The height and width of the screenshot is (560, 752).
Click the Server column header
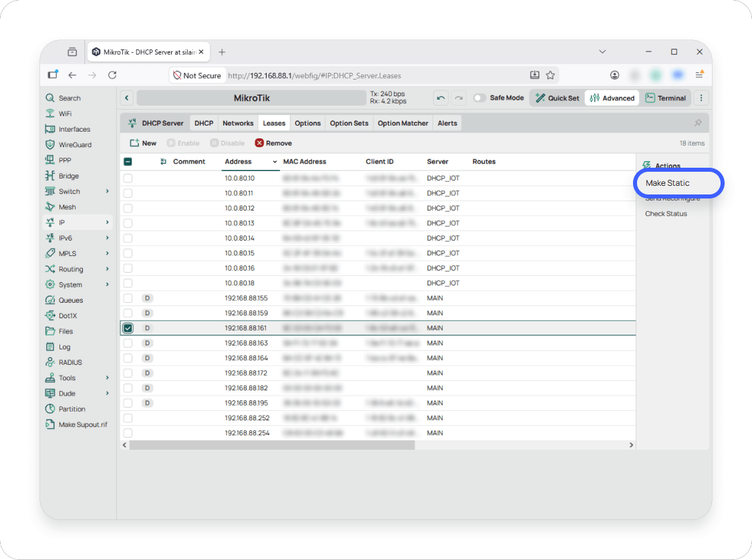coord(437,162)
